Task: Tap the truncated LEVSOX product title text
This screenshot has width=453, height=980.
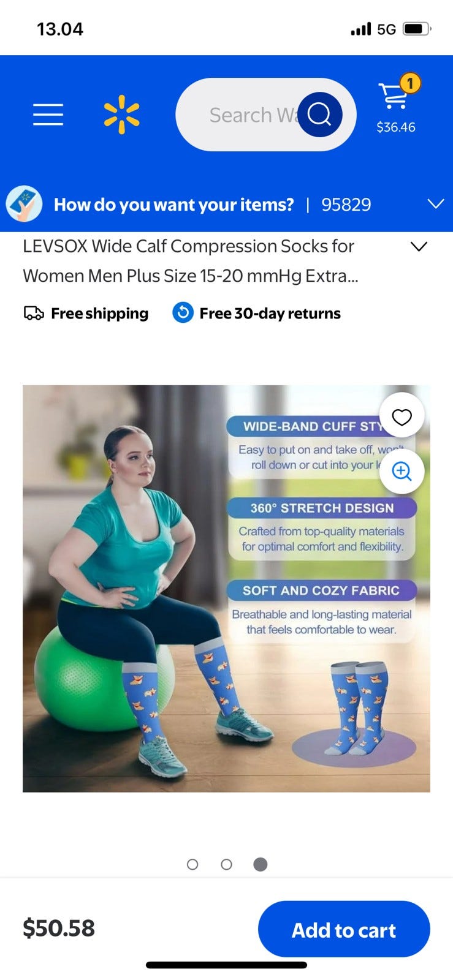Action: [190, 261]
